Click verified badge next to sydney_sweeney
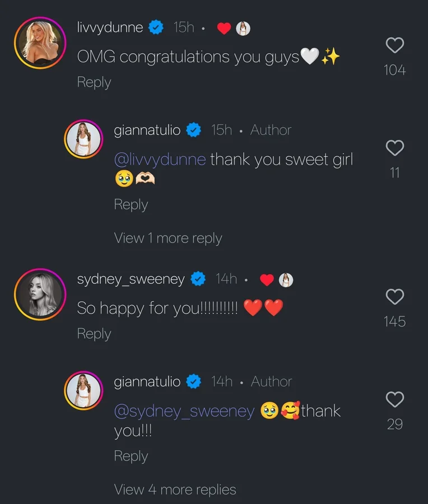Viewport: 428px width, 504px height. (x=198, y=279)
